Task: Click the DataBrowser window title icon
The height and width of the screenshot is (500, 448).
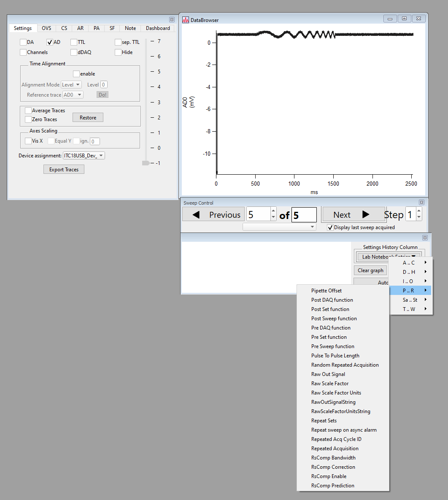Action: coord(186,20)
